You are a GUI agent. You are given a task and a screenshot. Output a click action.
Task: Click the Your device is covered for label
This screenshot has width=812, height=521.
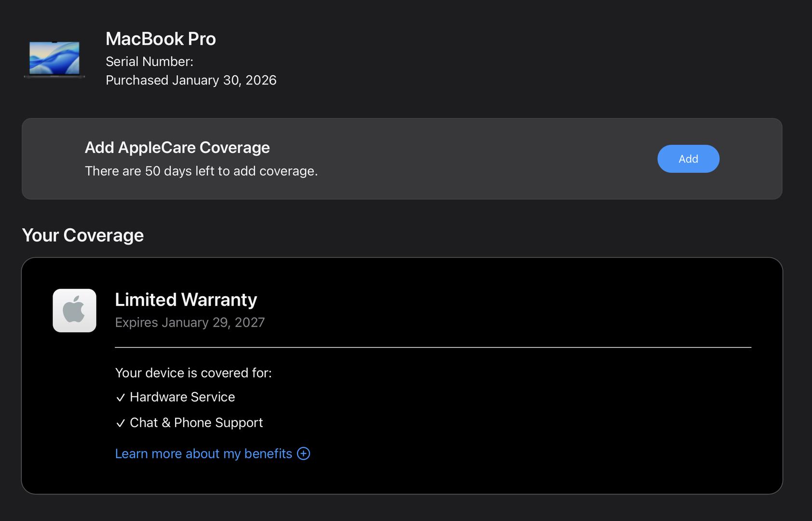point(193,373)
